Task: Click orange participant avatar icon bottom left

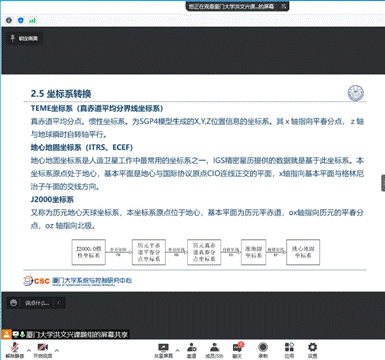Action: 6,334
